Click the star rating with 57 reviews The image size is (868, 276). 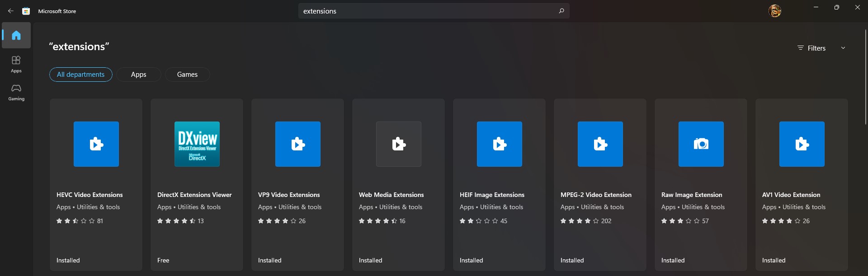click(x=685, y=221)
